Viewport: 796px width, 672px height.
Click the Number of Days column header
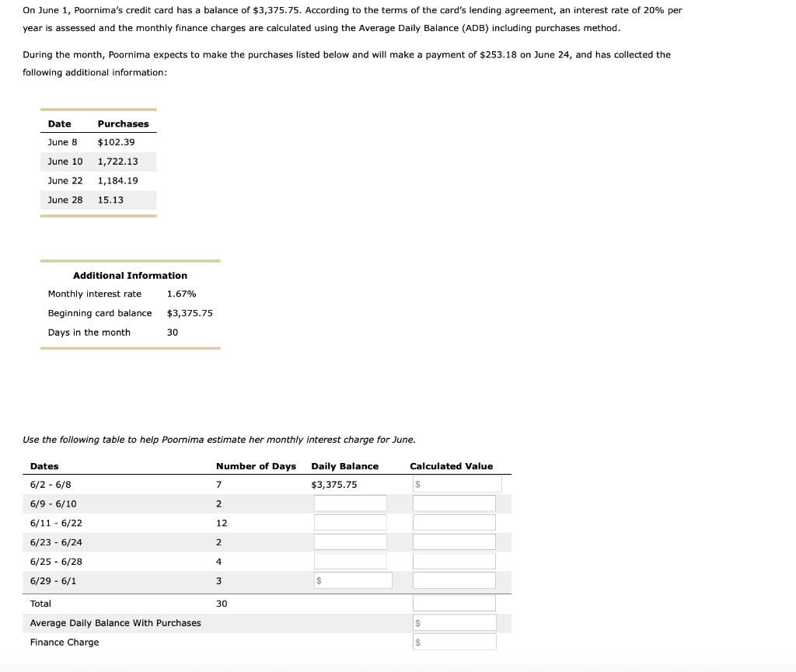[x=256, y=466]
